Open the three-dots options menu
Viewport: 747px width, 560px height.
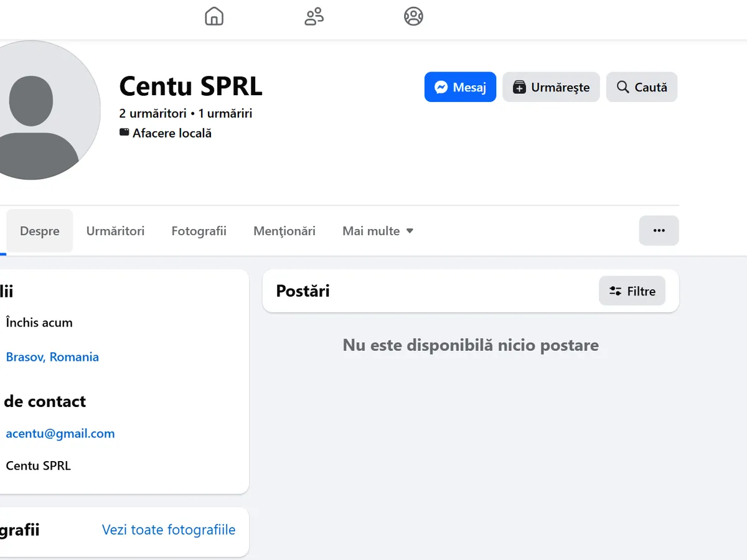pyautogui.click(x=659, y=230)
